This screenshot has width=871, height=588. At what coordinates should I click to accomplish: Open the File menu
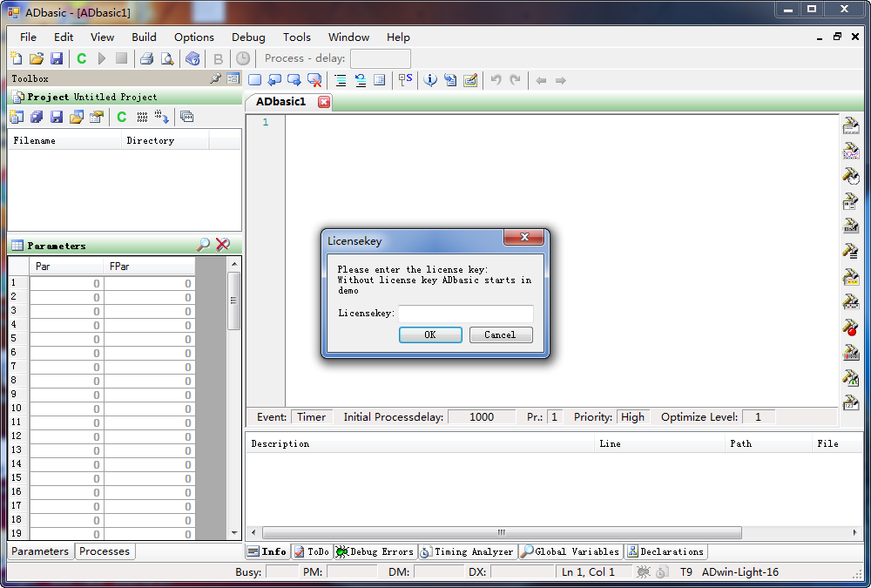click(x=29, y=37)
